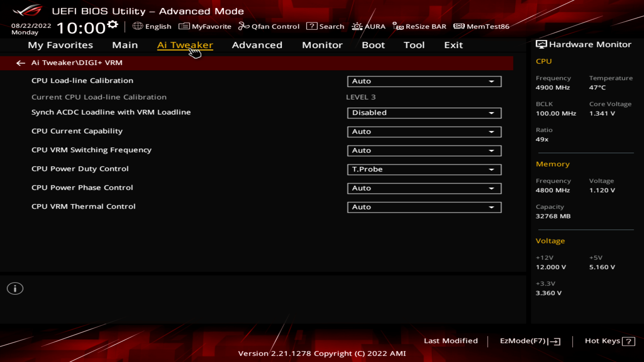Click the information icon
This screenshot has height=362, width=644.
coord(15,288)
